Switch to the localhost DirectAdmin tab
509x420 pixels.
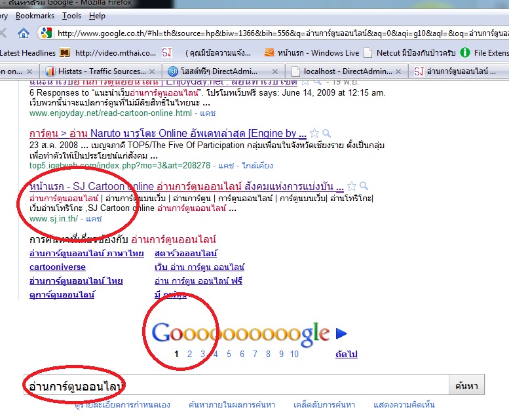347,71
